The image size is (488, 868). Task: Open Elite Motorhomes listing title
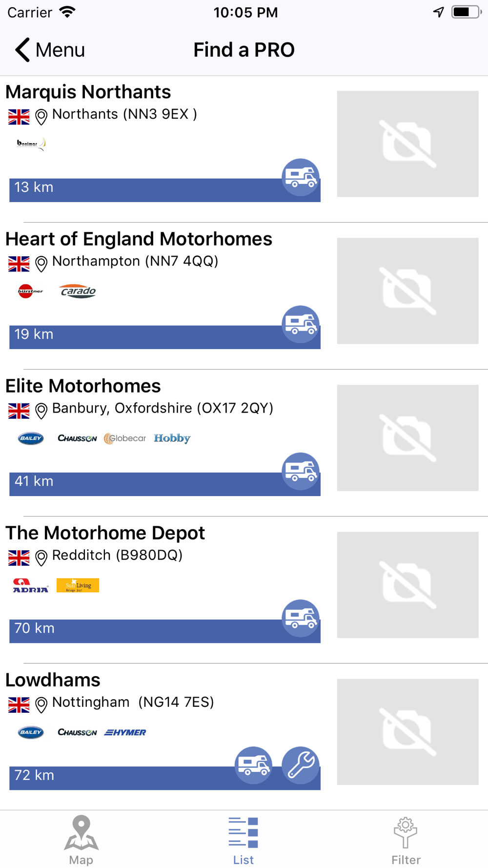83,386
